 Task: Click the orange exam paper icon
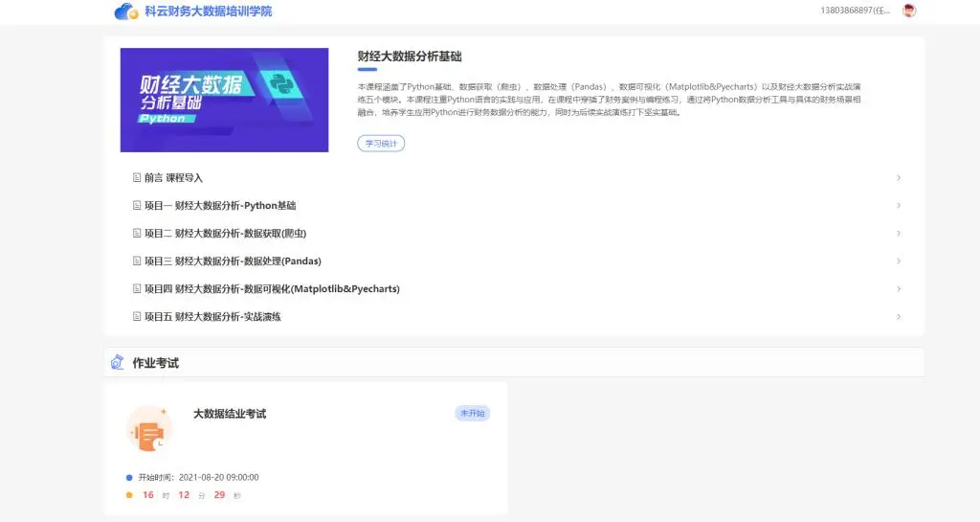(149, 429)
